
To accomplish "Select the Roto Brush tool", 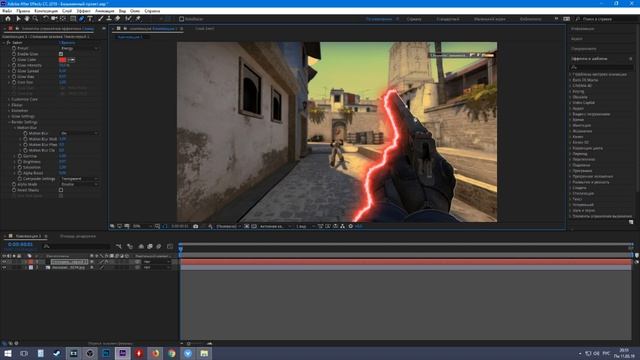I will click(x=128, y=19).
